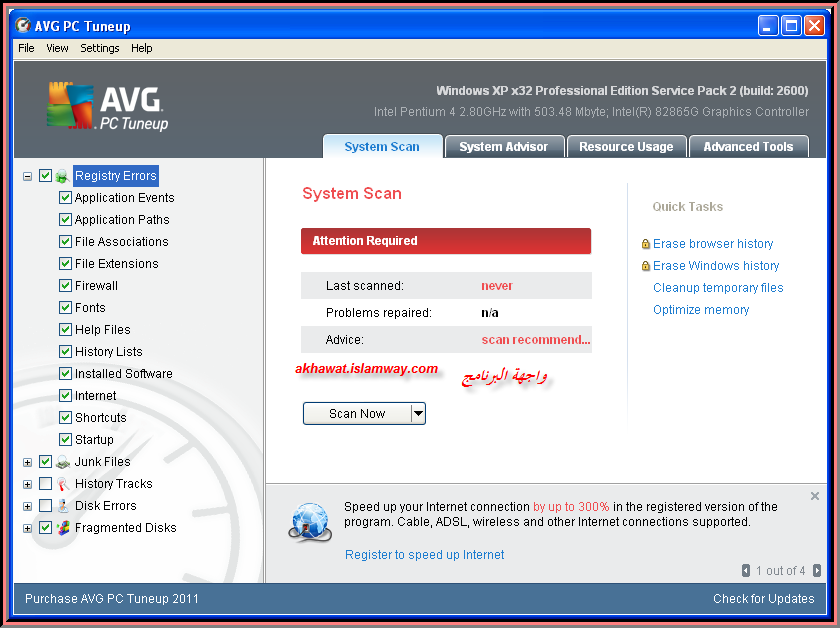The height and width of the screenshot is (628, 840).
Task: Toggle the Application Paths checkbox
Action: click(65, 220)
